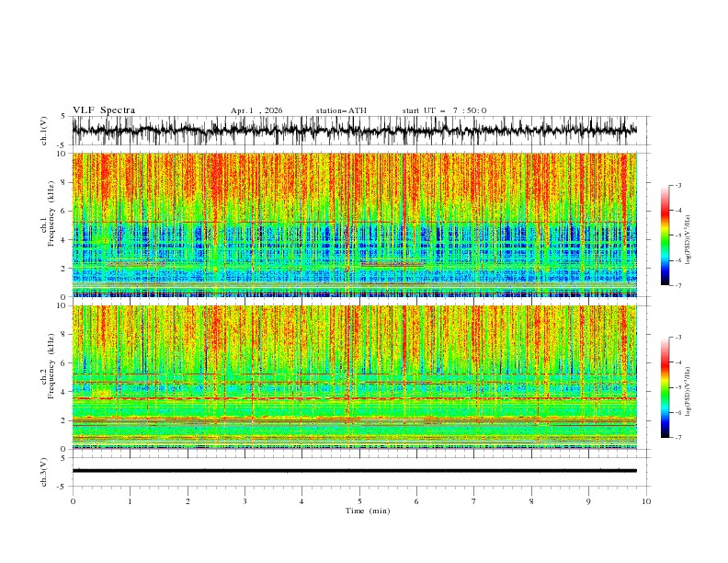
Task: Click the upper PSD color scale bar
Action: coord(665,236)
